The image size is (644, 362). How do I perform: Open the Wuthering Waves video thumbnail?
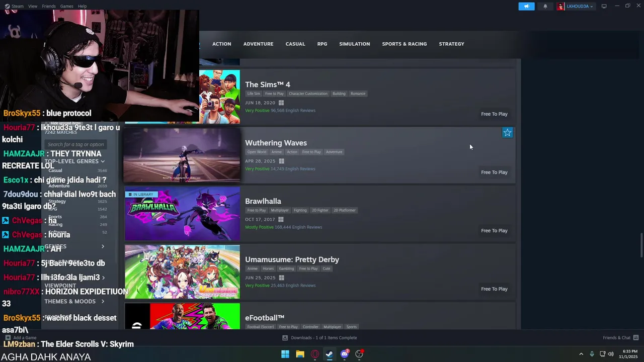click(182, 155)
